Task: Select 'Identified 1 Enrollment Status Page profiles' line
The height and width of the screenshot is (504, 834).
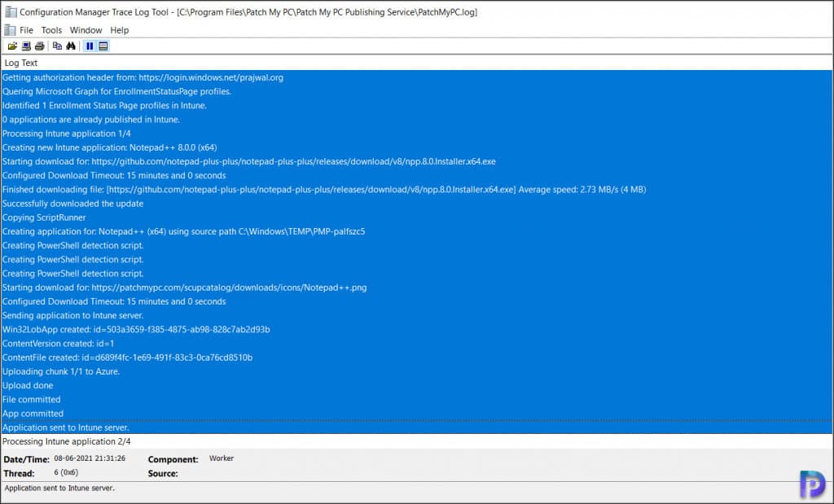Action: click(416, 105)
